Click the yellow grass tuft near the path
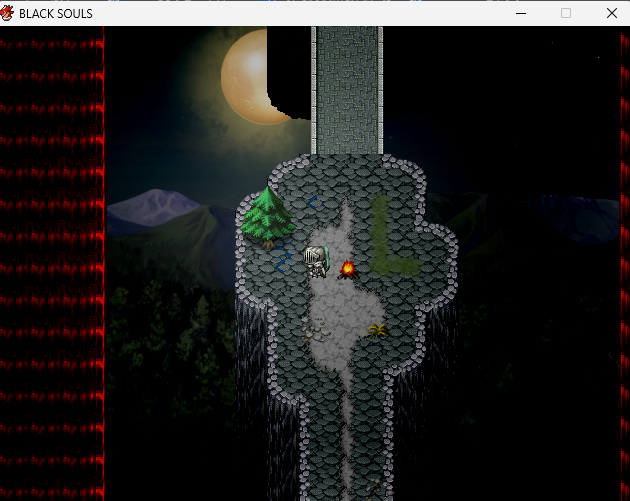Image resolution: width=630 pixels, height=501 pixels. pyautogui.click(x=378, y=331)
